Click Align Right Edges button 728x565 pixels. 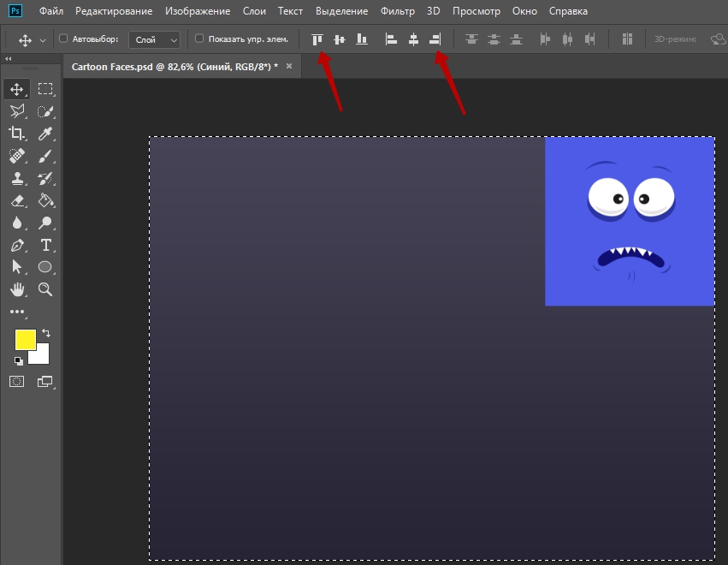435,39
